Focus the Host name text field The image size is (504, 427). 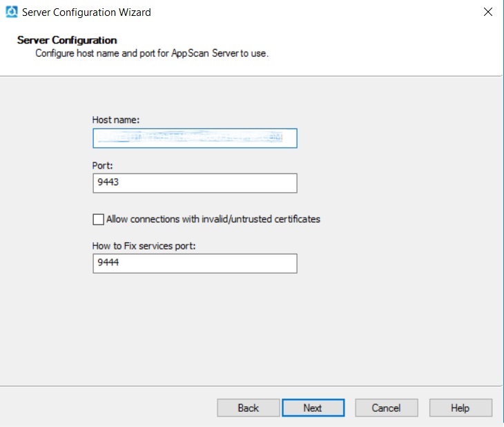(195, 138)
